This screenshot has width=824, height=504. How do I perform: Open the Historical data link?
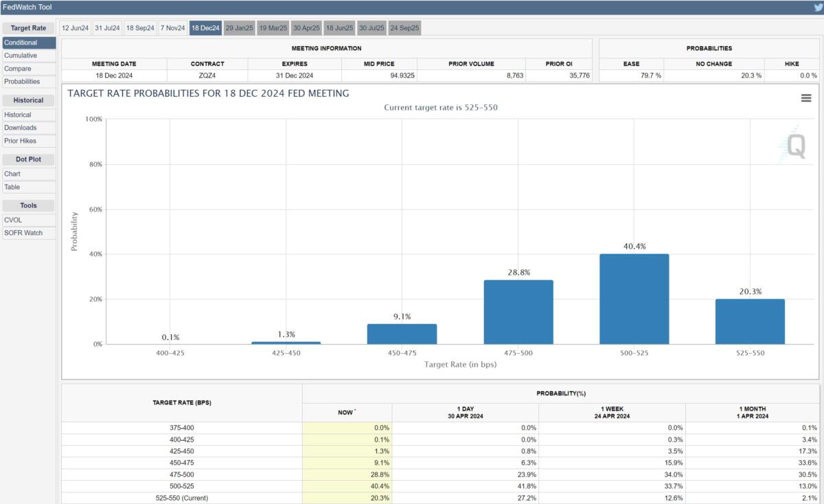[x=18, y=115]
